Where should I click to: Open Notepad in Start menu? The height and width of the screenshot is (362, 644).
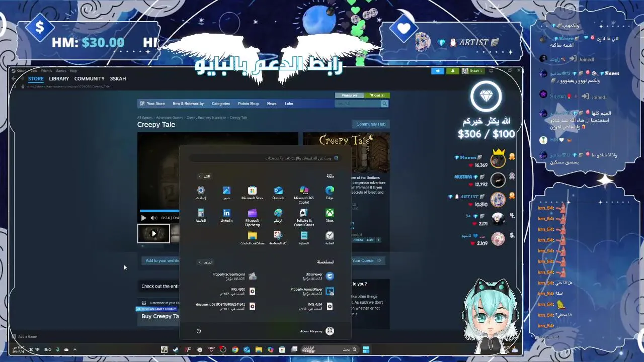[x=304, y=238]
